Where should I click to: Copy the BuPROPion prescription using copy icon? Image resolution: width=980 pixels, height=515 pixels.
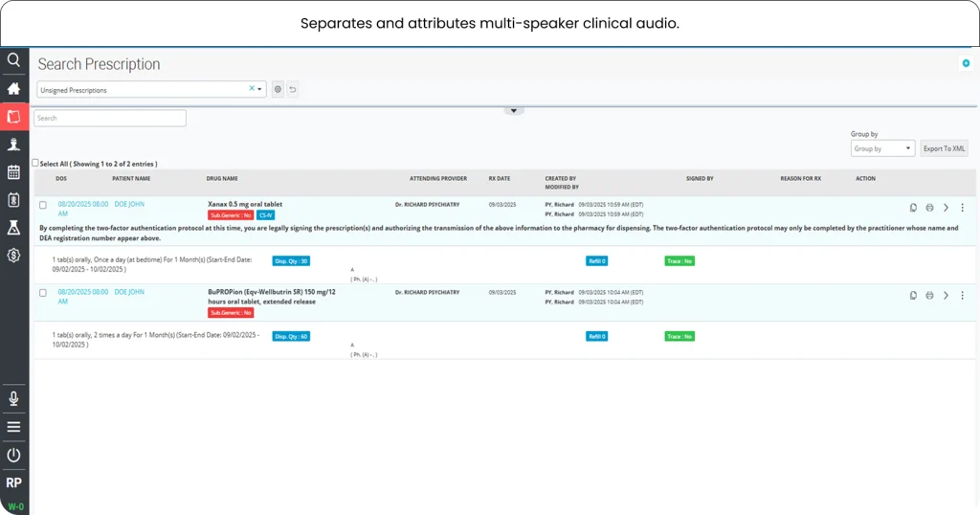[x=913, y=296]
